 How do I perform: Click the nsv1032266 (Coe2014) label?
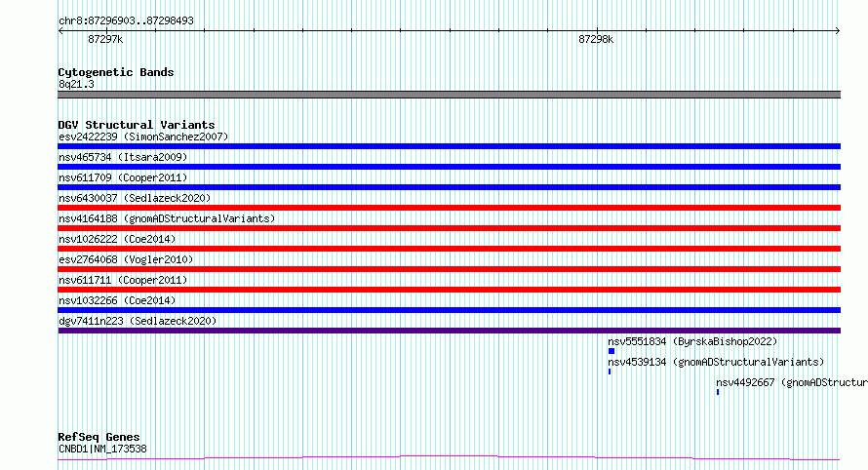click(117, 300)
